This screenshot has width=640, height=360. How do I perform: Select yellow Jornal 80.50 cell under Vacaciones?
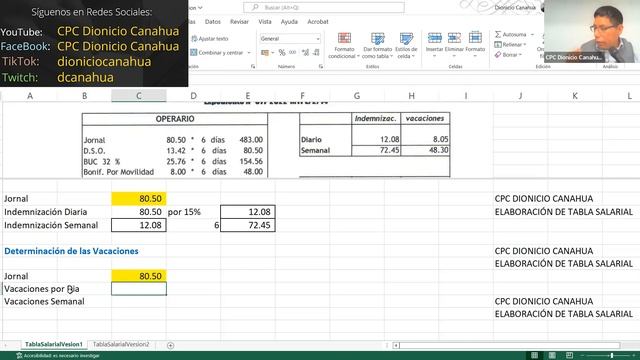(x=139, y=276)
